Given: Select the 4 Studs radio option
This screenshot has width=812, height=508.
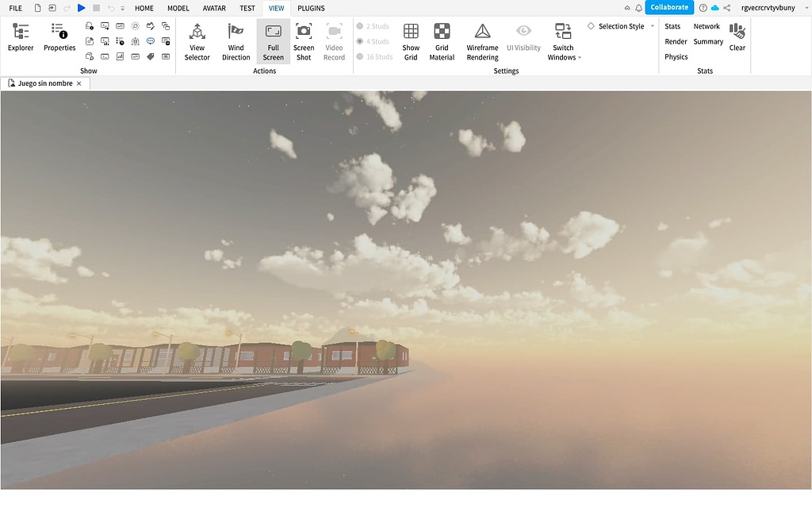Looking at the screenshot, I should pyautogui.click(x=373, y=41).
